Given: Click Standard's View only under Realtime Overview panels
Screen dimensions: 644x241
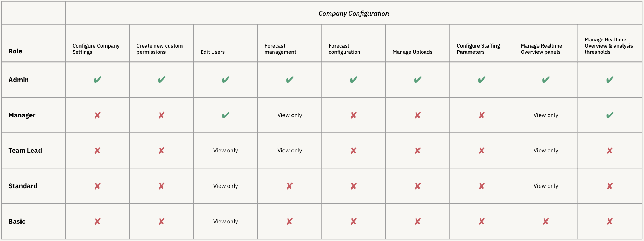Looking at the screenshot, I should pyautogui.click(x=546, y=186).
